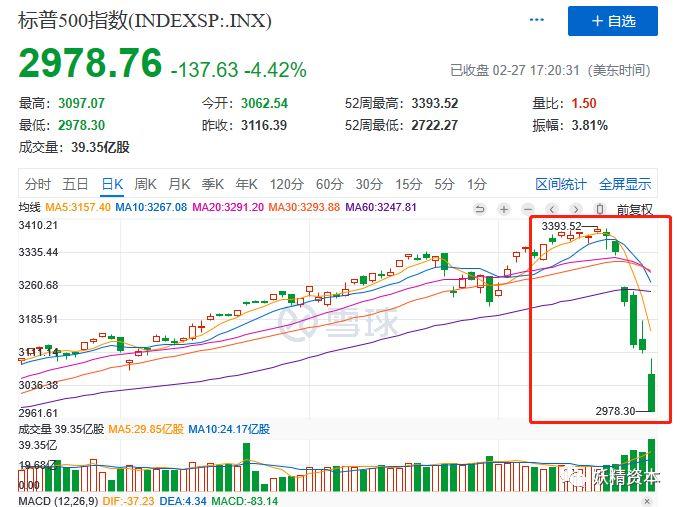The height and width of the screenshot is (507, 682).
Task: Click the 全屏显示 fullscreen link
Action: (625, 184)
